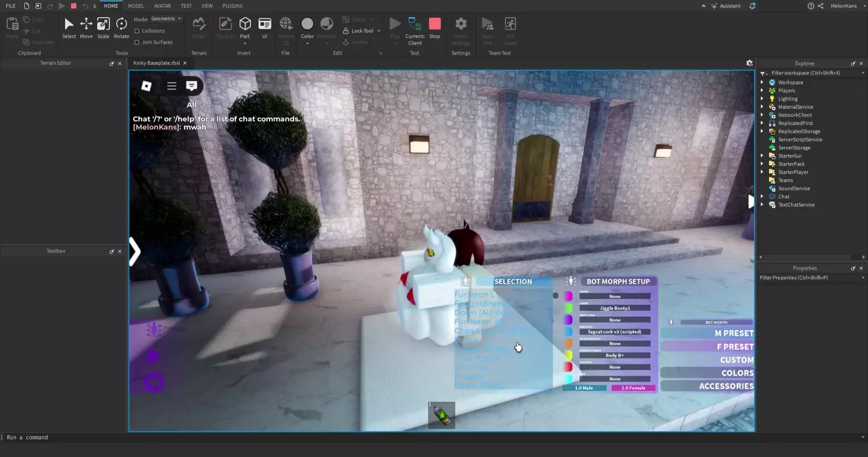
Task: Switch to the MODEL ribbon tab
Action: pyautogui.click(x=136, y=6)
